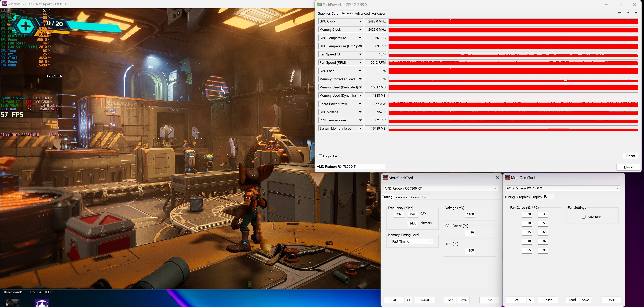Click the GPU Load history graph
Image resolution: width=644 pixels, height=307 pixels.
pyautogui.click(x=513, y=71)
